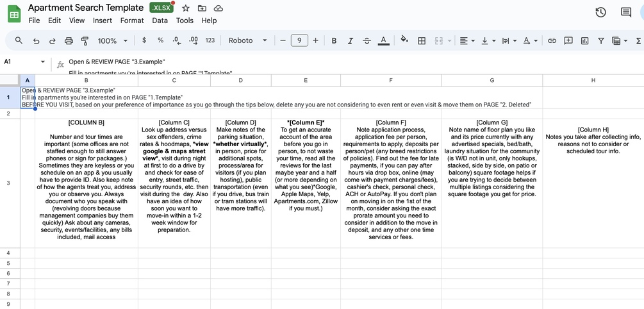
Task: Select the [Column H] notes cell
Action: [x=593, y=183]
